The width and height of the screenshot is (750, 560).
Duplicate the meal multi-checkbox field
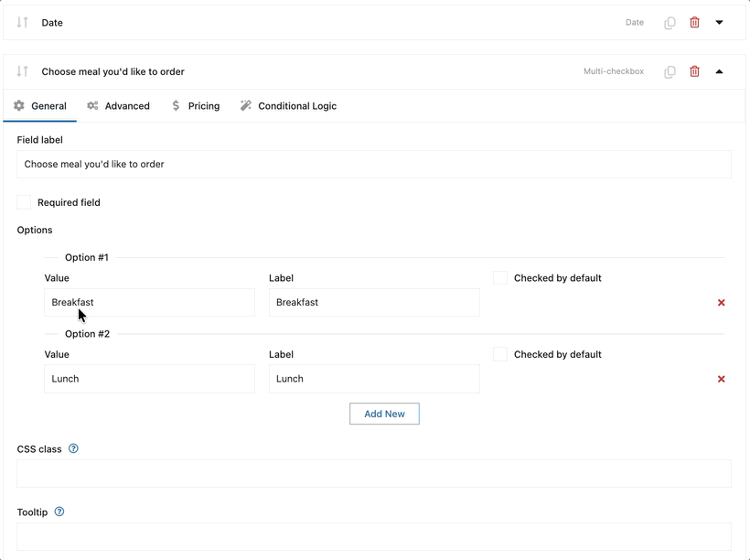pos(670,71)
